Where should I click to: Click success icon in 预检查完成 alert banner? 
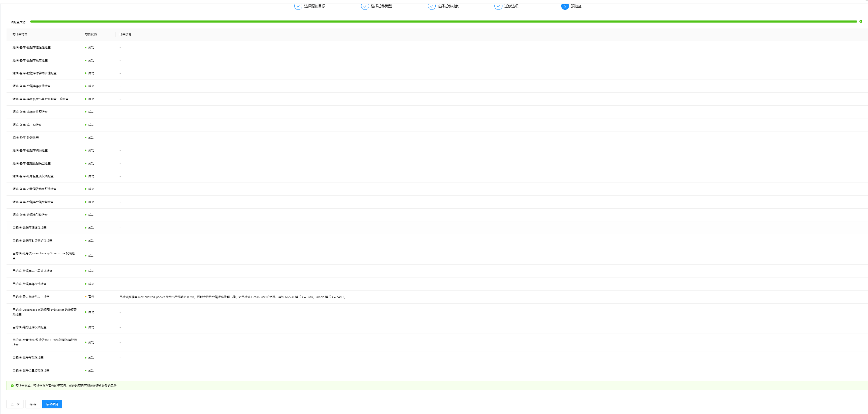(x=12, y=386)
